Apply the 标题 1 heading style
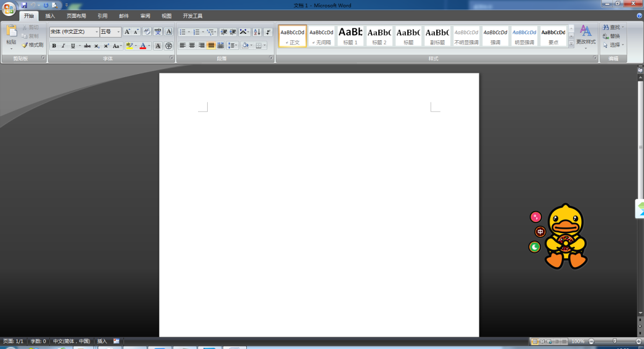The height and width of the screenshot is (349, 644). click(350, 35)
